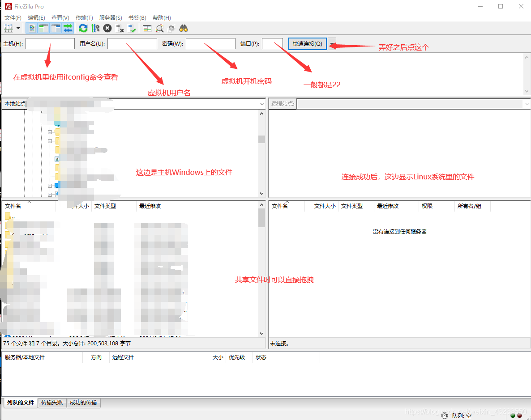Open the Site Manager icon

[9, 29]
